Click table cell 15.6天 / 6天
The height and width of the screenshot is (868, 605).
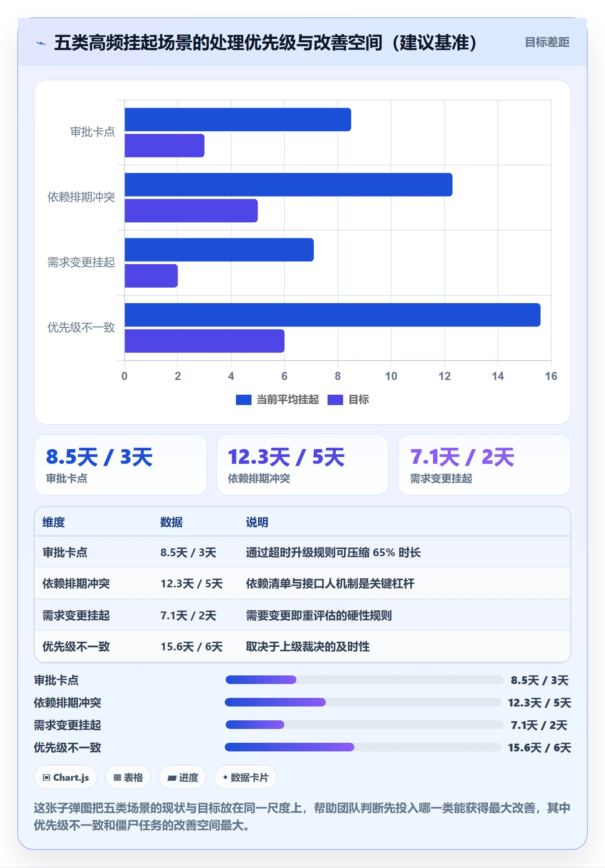coord(191,646)
